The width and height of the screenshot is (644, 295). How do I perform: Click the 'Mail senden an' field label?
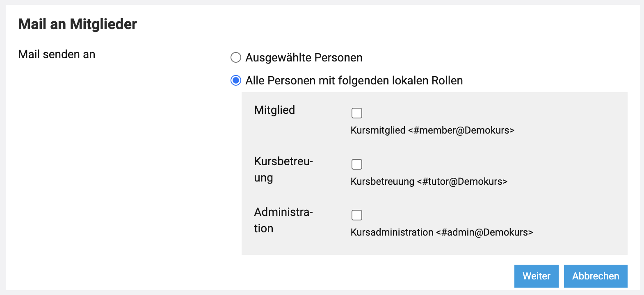click(57, 54)
